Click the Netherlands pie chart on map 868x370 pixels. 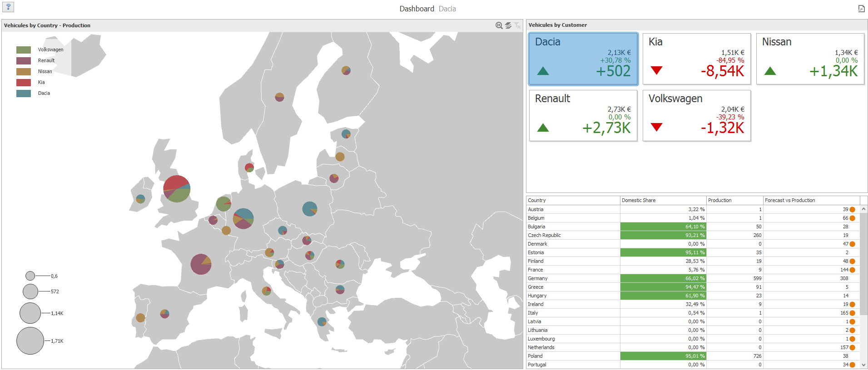click(223, 204)
